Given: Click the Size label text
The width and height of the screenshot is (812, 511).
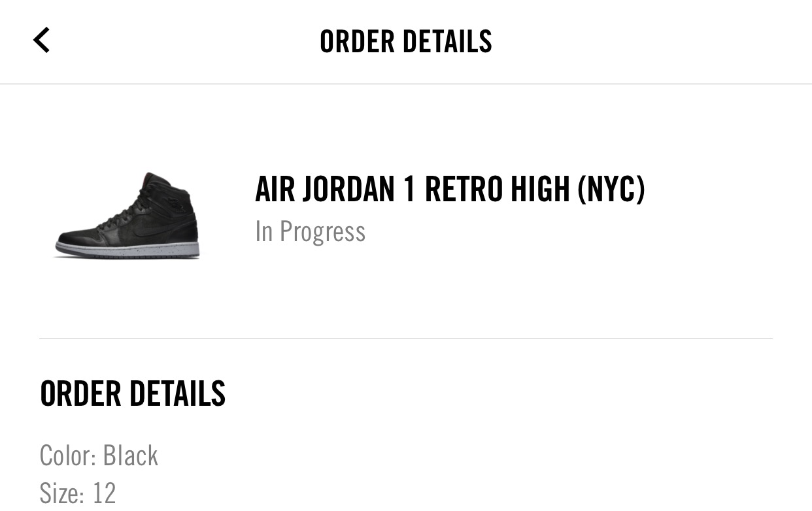Looking at the screenshot, I should 62,493.
